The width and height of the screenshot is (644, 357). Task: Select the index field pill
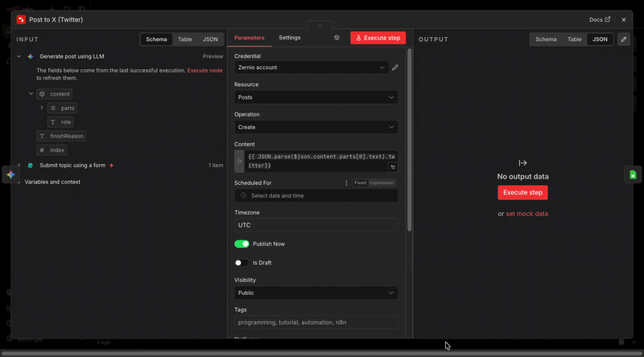pyautogui.click(x=52, y=150)
